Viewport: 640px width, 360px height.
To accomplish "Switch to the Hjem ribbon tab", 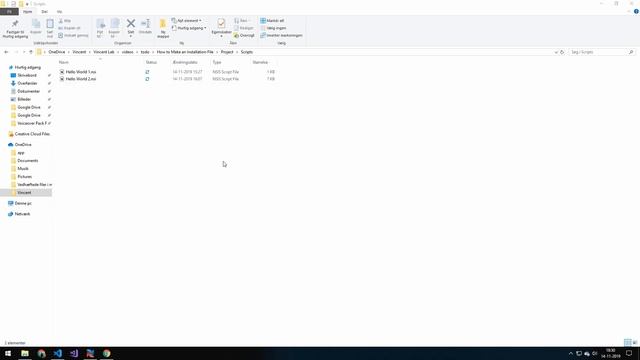I will coord(27,11).
